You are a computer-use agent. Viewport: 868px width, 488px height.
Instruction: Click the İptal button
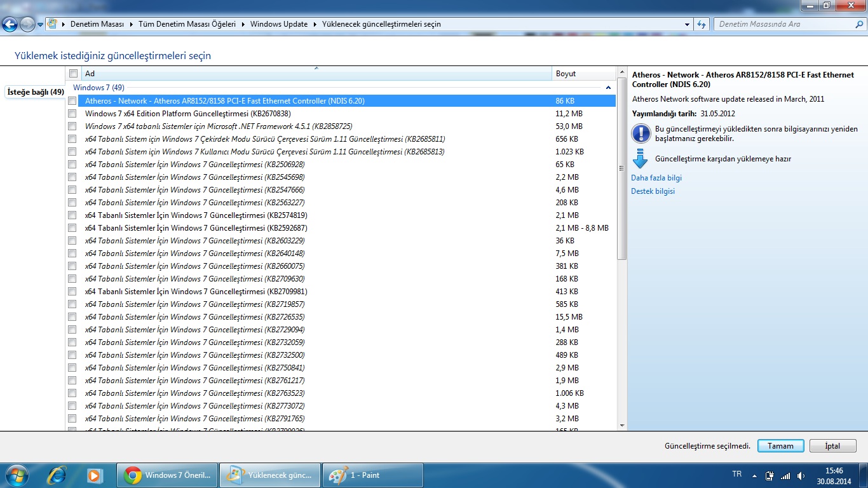[x=833, y=446]
